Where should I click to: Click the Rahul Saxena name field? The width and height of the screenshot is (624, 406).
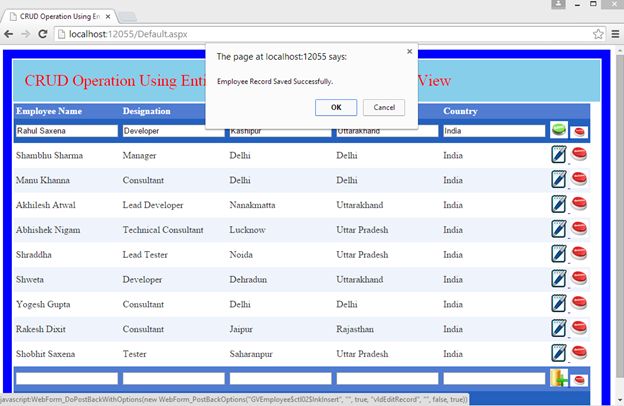click(x=67, y=131)
